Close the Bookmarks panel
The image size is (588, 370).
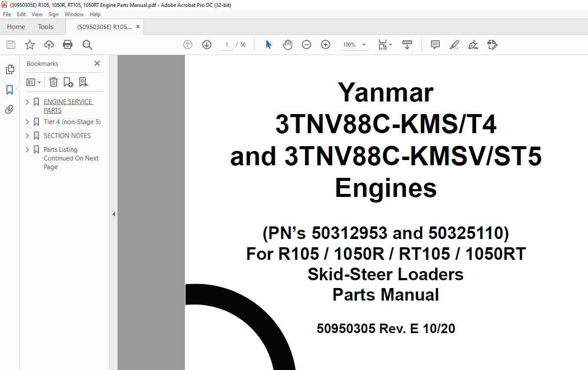(x=97, y=63)
